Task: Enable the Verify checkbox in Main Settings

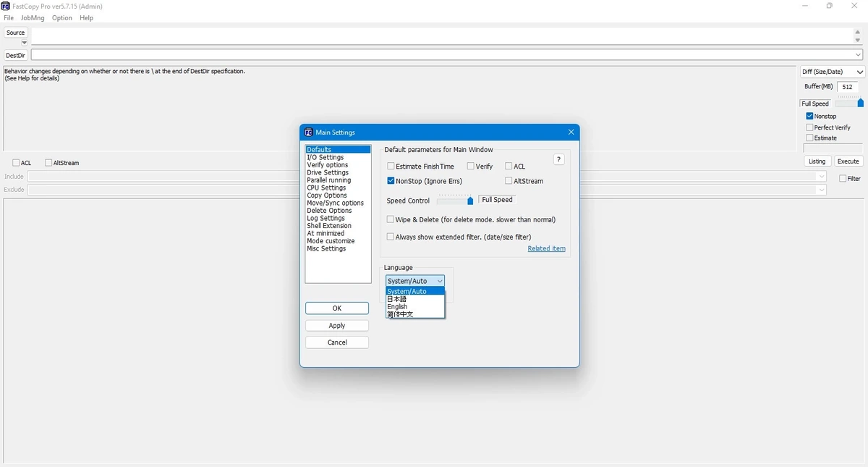Action: (x=471, y=167)
